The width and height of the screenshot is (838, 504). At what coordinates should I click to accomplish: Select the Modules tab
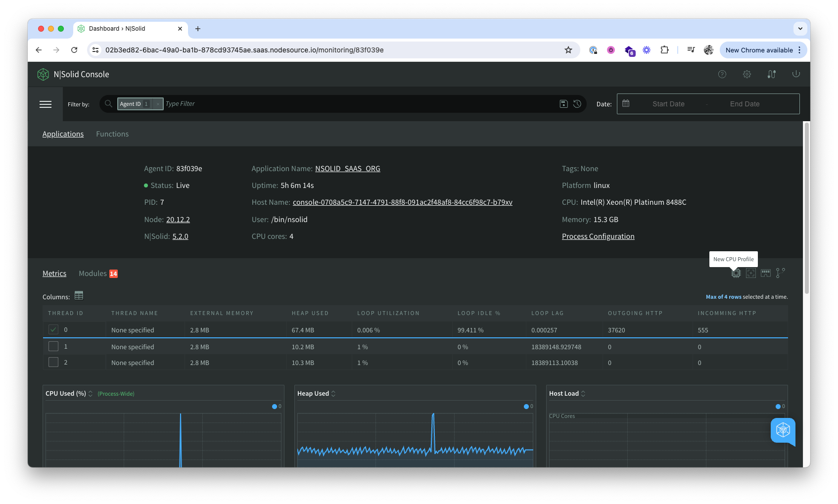click(93, 274)
